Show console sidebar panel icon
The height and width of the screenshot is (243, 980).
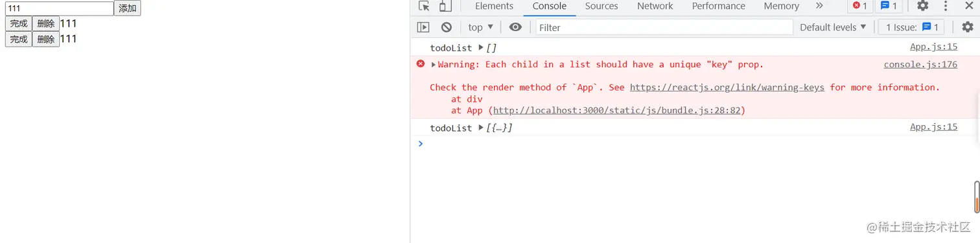coord(423,27)
